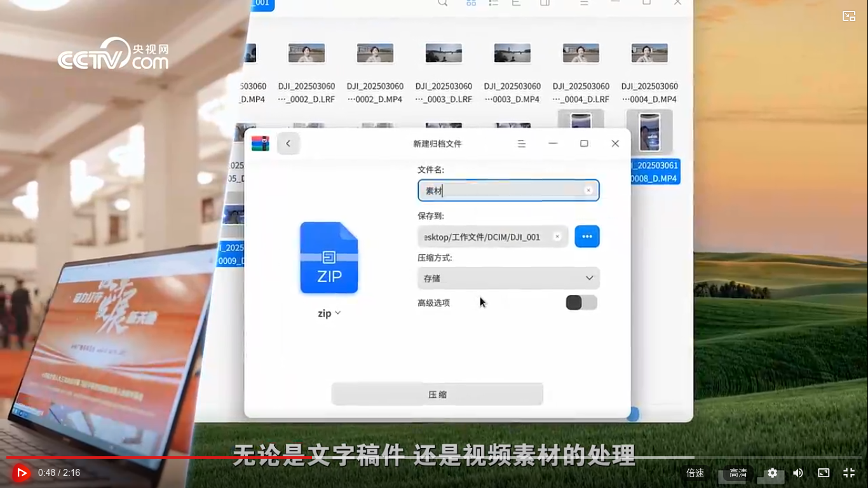Click the large blue ZIP file icon
This screenshot has width=868, height=488.
[x=329, y=257]
